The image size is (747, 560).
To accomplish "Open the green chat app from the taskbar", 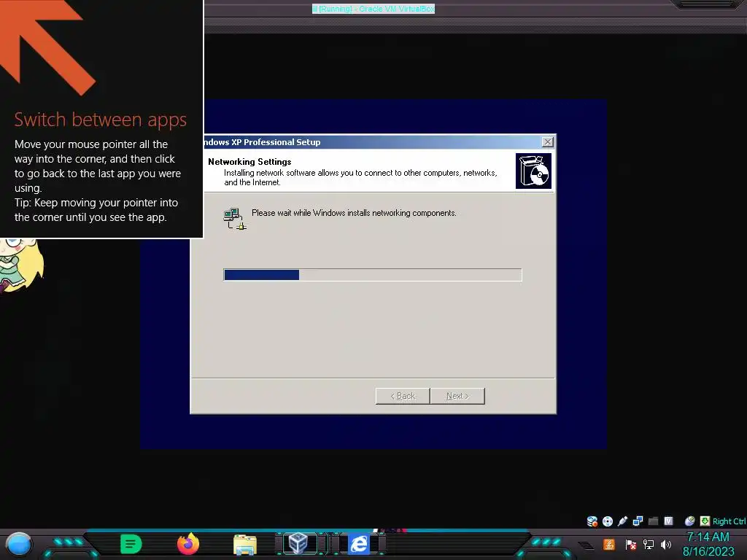I will click(x=131, y=544).
